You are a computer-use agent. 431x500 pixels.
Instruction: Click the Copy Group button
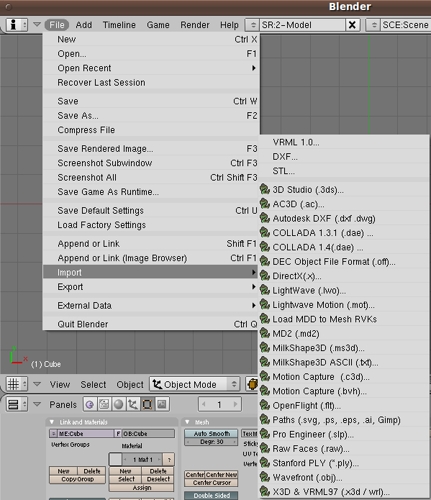tap(77, 479)
